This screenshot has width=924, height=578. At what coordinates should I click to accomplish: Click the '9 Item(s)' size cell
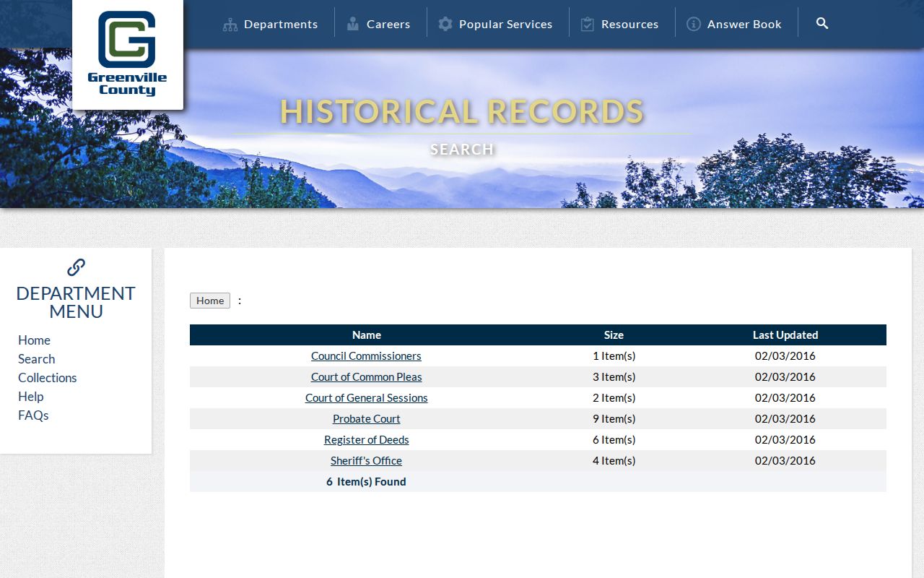pyautogui.click(x=614, y=419)
